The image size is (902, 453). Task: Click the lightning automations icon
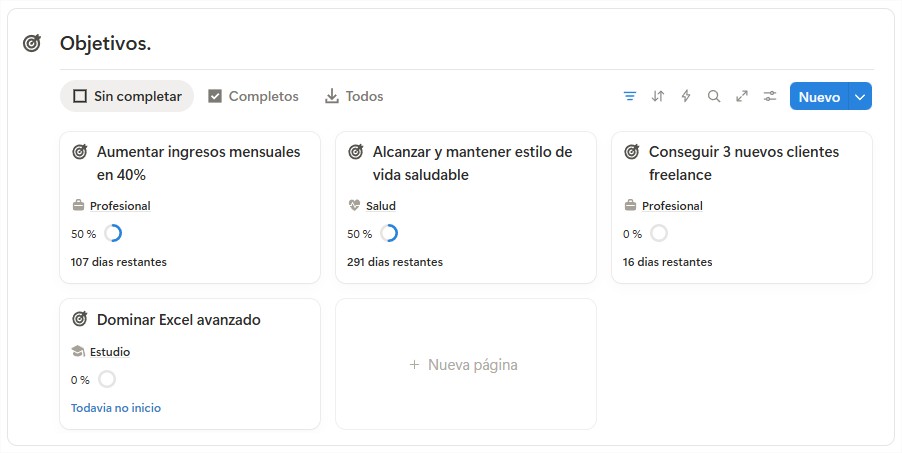pyautogui.click(x=686, y=96)
